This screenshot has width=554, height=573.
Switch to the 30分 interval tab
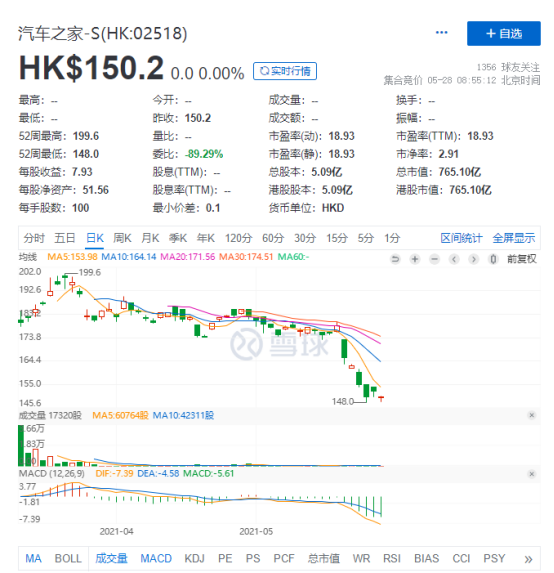click(305, 238)
